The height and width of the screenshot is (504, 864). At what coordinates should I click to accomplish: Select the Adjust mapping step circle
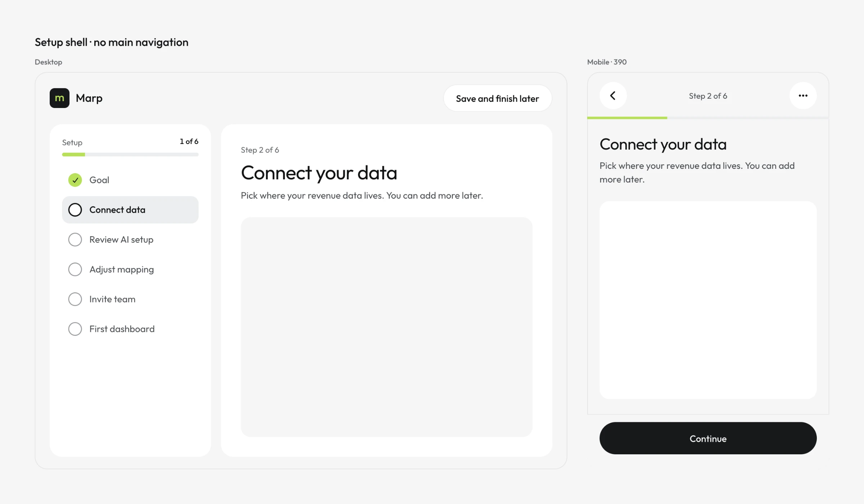[x=75, y=270]
